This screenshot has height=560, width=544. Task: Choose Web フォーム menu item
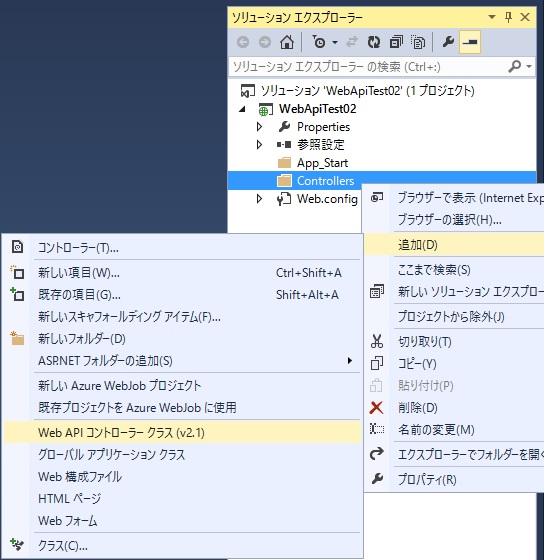coord(183,520)
